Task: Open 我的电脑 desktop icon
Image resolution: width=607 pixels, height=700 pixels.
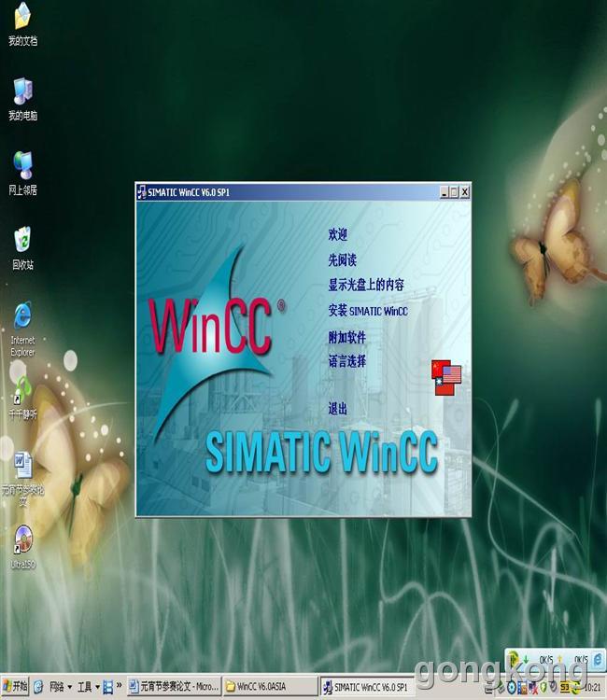Action: click(21, 92)
